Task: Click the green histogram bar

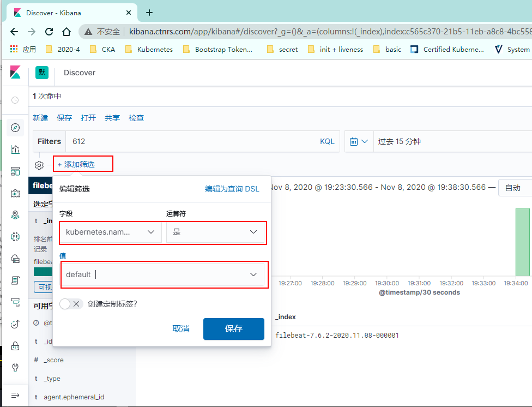Action: (x=523, y=242)
